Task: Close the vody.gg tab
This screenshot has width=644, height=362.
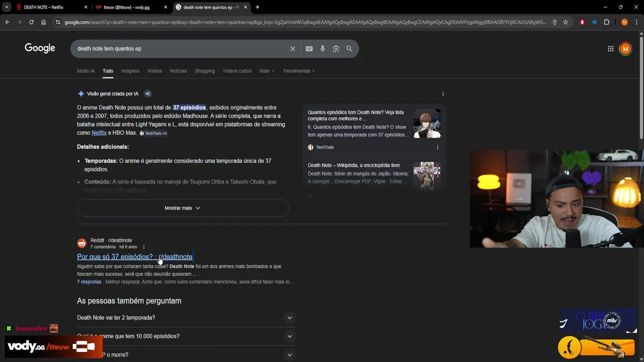Action: pos(166,7)
